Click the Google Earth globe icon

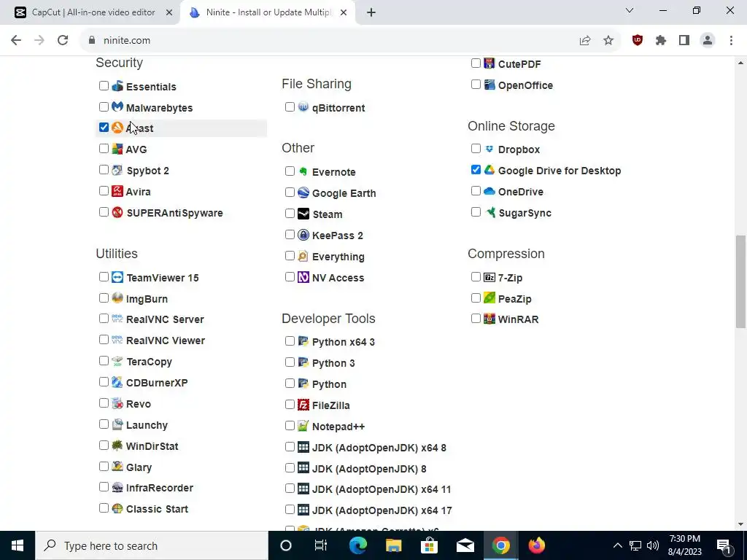pos(303,192)
